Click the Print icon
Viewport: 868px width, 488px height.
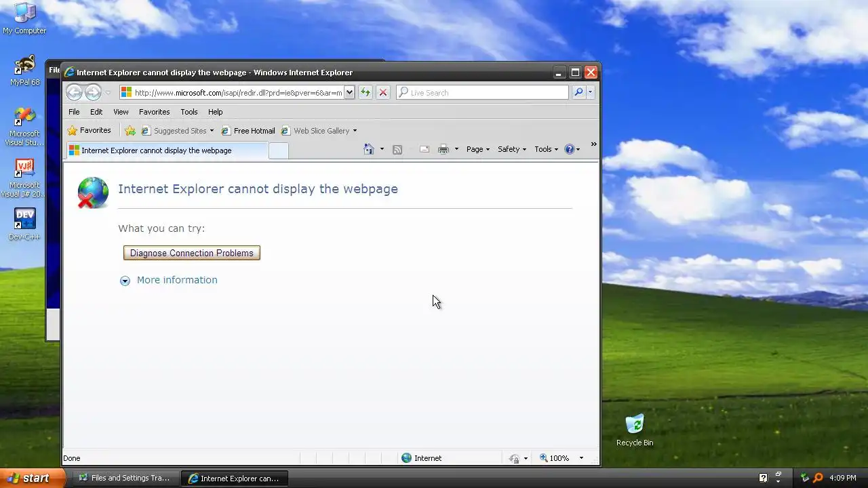(443, 149)
